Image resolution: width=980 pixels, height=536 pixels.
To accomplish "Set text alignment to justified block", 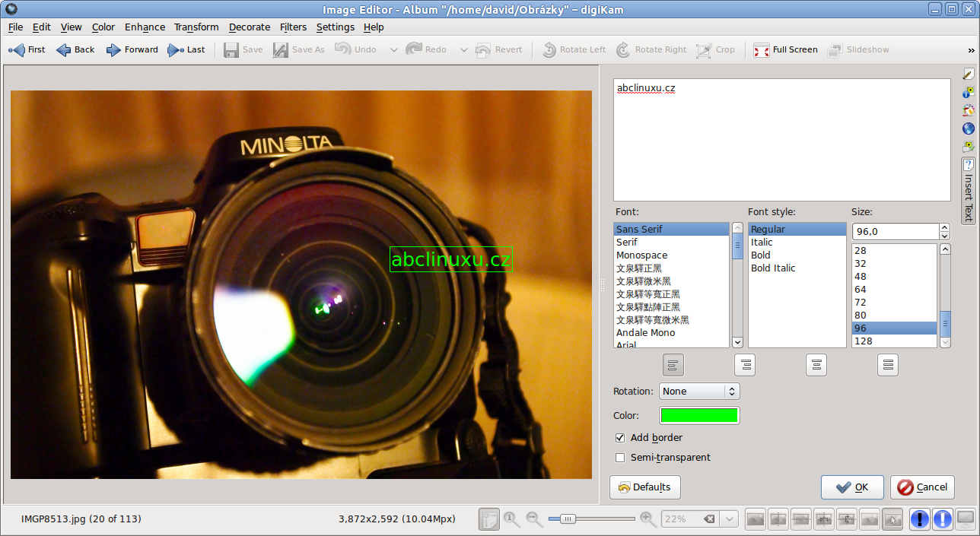I will click(x=888, y=365).
